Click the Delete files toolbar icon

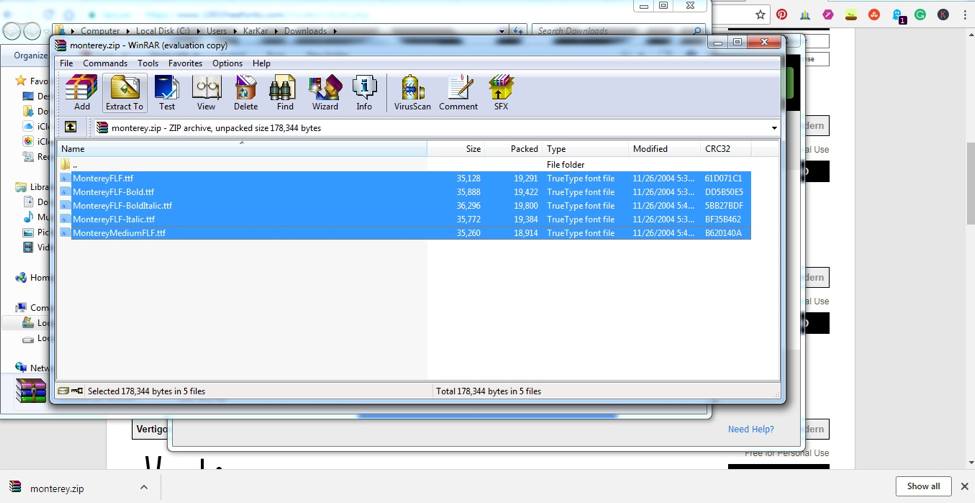pos(246,93)
